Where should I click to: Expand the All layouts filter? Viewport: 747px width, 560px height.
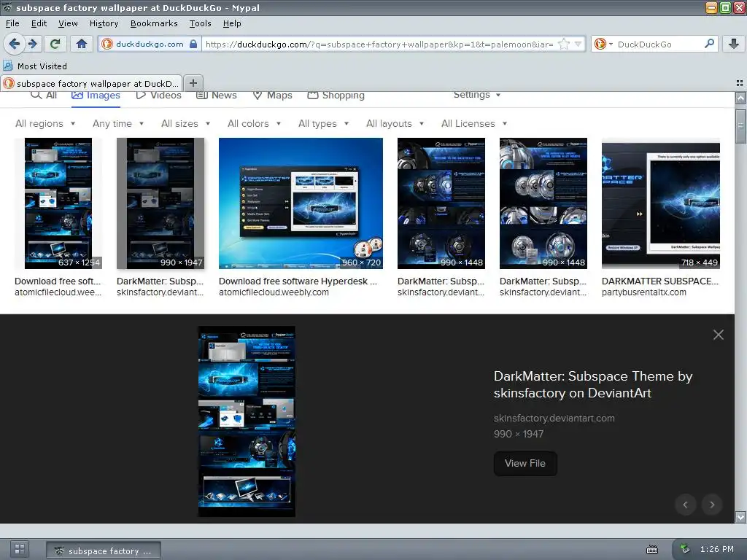point(395,124)
